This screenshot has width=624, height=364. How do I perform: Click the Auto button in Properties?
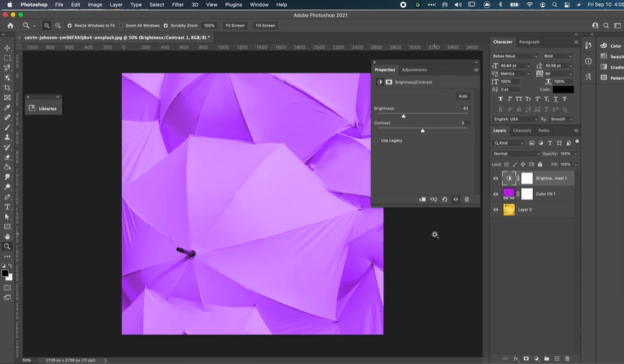click(463, 96)
